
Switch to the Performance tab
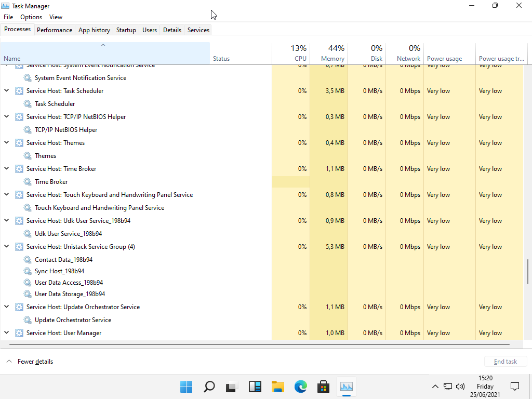tap(55, 30)
